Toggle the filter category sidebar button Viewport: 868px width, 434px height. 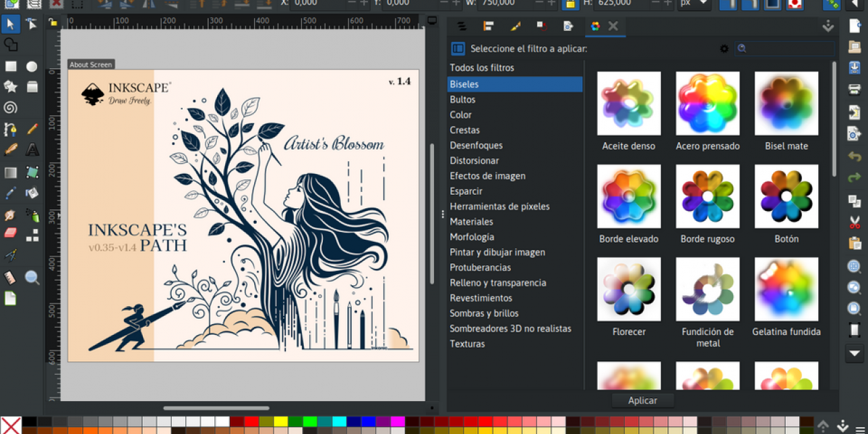pyautogui.click(x=458, y=49)
